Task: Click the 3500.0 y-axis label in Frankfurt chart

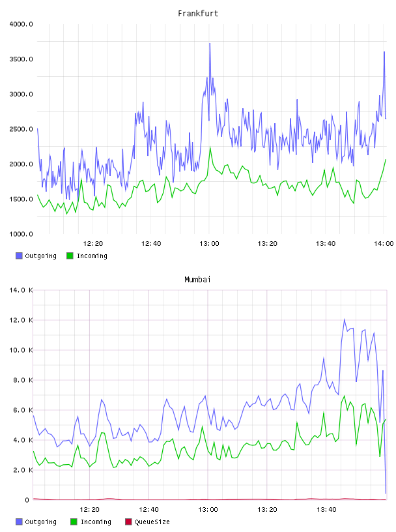Action: tap(21, 59)
